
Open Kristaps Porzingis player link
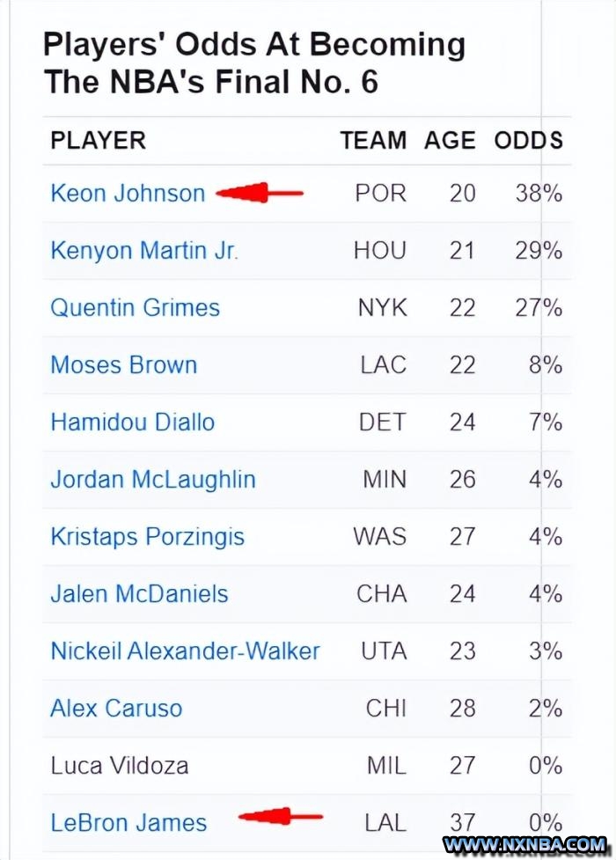pos(148,537)
